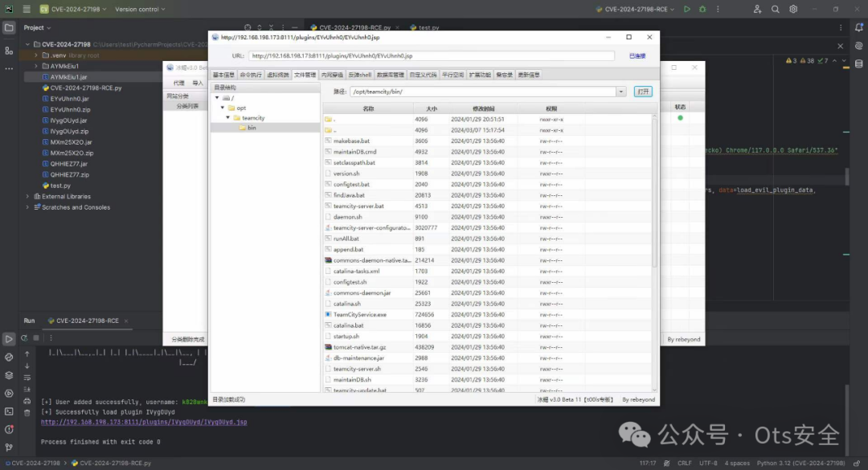868x470 pixels.
Task: Open Python Packages layers icon
Action: [x=9, y=375]
